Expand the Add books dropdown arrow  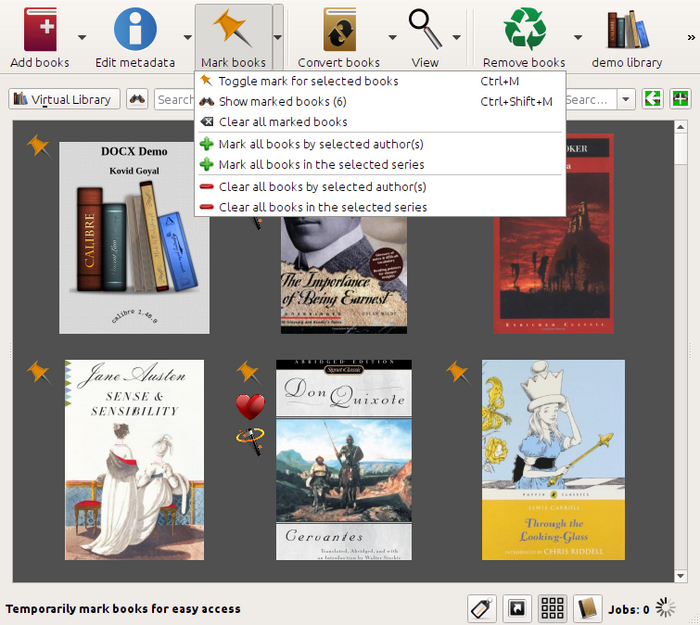click(x=82, y=38)
